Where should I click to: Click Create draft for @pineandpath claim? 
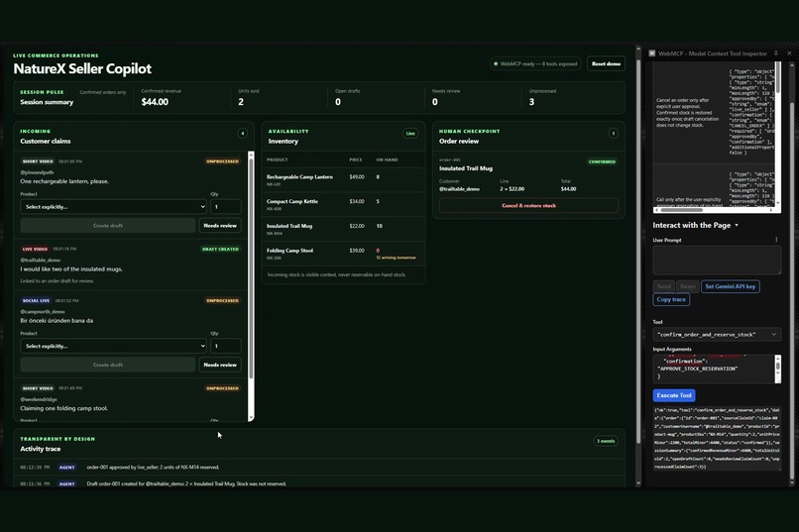click(107, 226)
